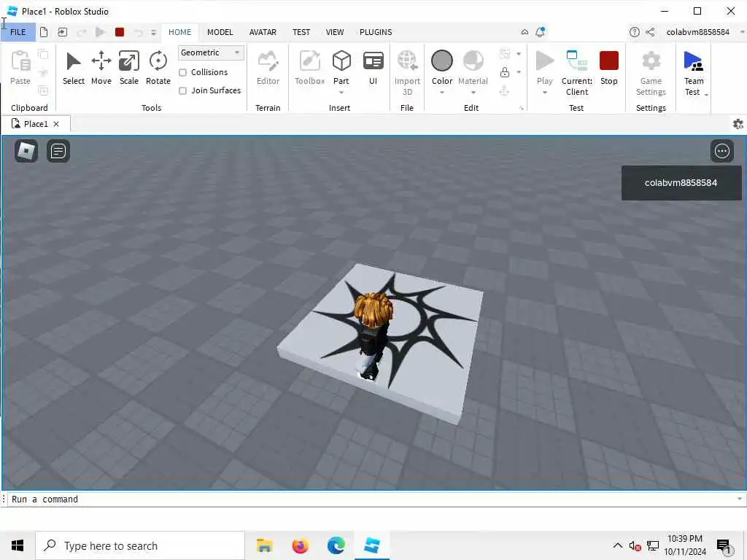The width and height of the screenshot is (747, 560).
Task: Open the Toolbox panel
Action: tap(309, 68)
